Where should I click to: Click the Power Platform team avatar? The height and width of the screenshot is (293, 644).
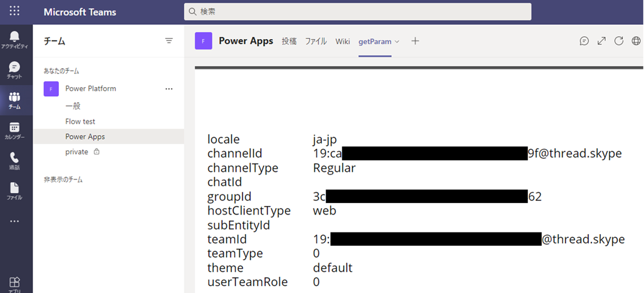tap(51, 89)
